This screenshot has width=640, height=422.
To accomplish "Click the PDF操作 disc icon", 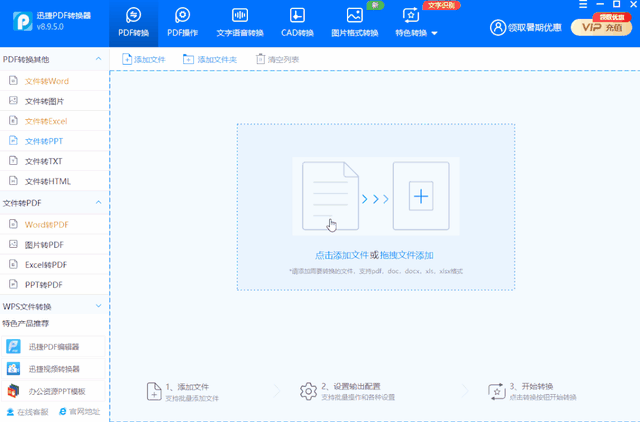I will click(182, 15).
